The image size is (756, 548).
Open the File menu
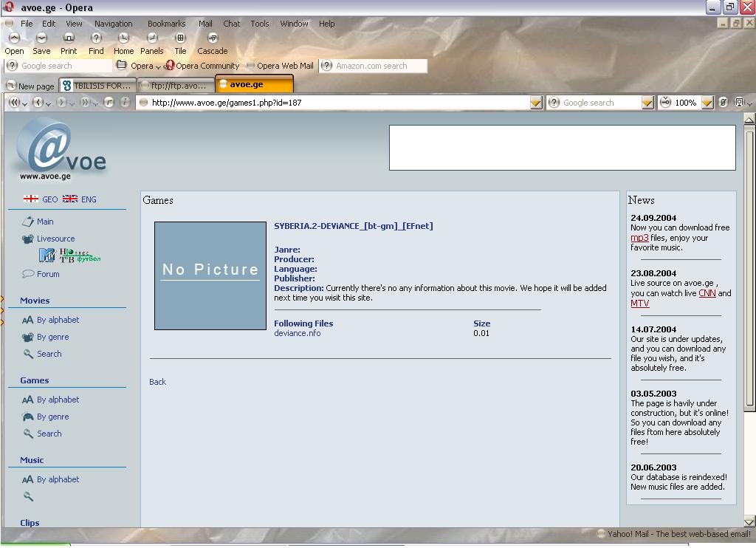27,23
